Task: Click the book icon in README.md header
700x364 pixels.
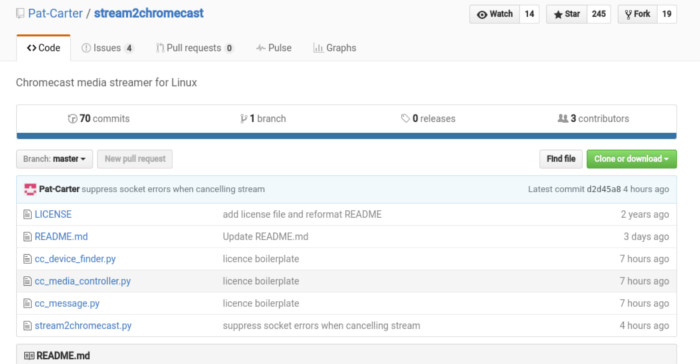Action: 29,356
